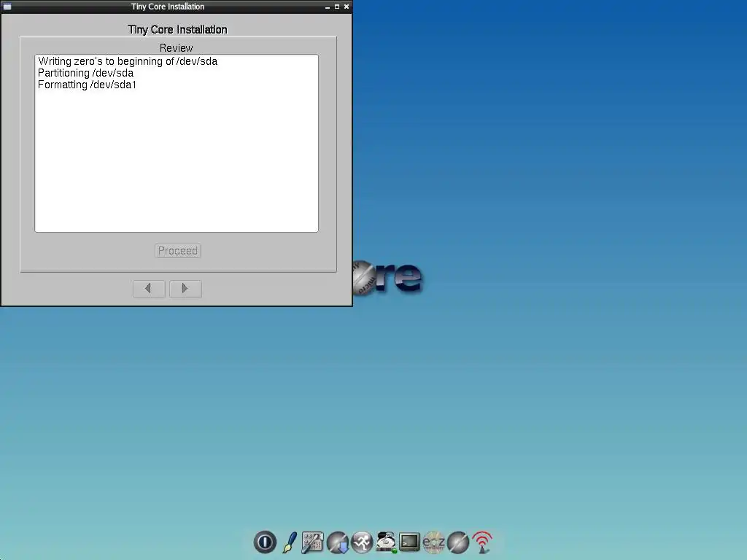Open the Exit power icon in dock
747x560 pixels.
click(x=265, y=542)
